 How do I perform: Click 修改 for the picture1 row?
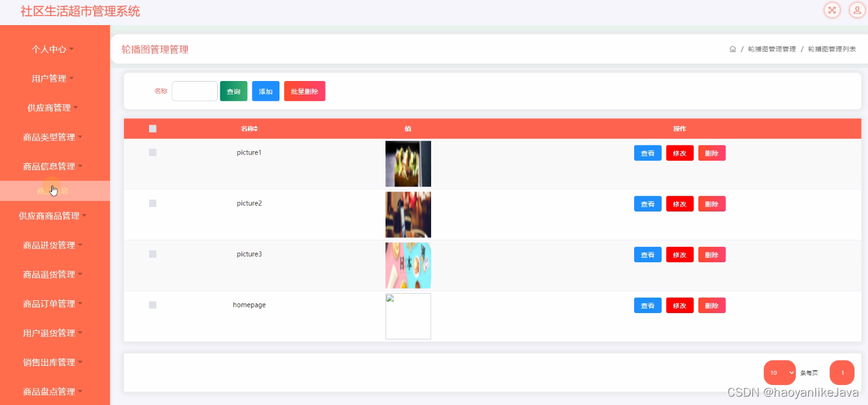pyautogui.click(x=680, y=153)
